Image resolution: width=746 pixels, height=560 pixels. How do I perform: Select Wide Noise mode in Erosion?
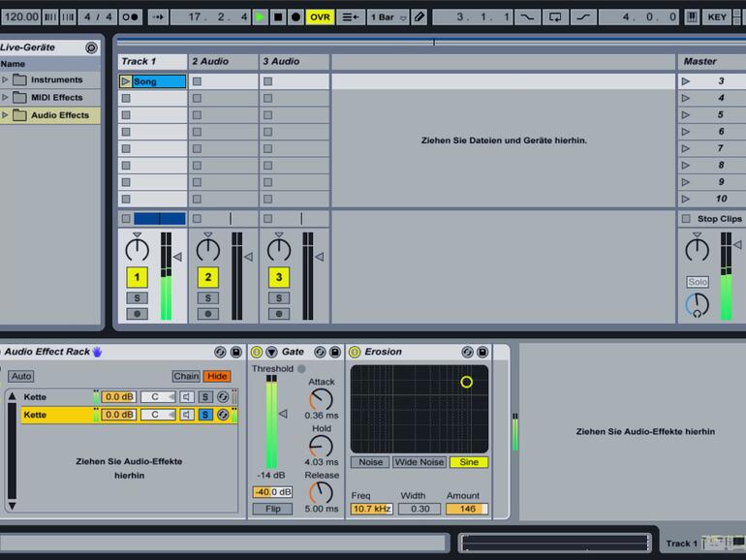[x=419, y=462]
